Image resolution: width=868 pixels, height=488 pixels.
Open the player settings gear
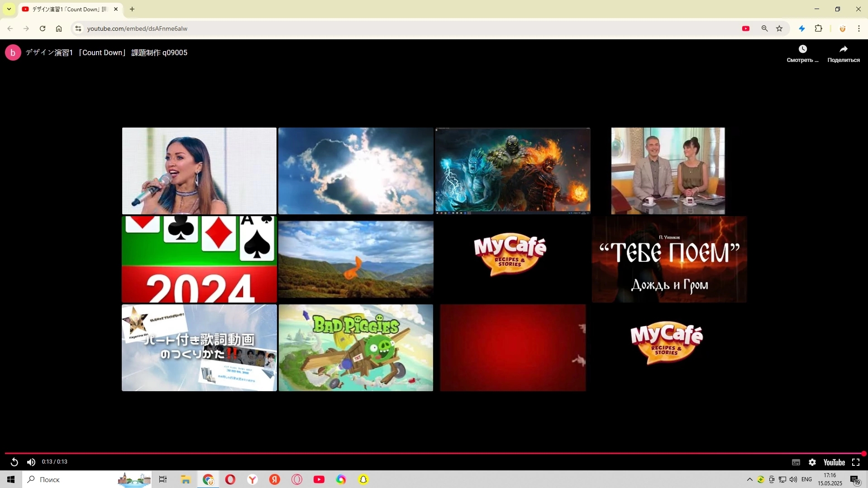pos(812,462)
